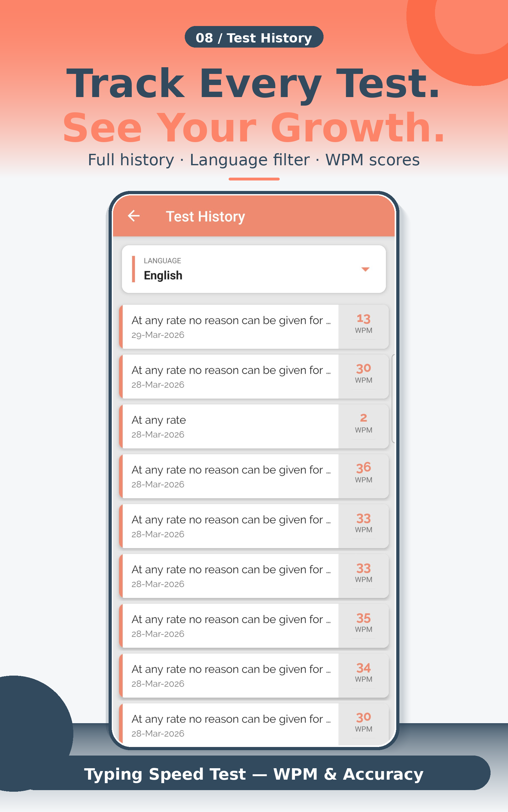Viewport: 508px width, 812px height.
Task: Click the 2 WPM score badge
Action: (364, 426)
